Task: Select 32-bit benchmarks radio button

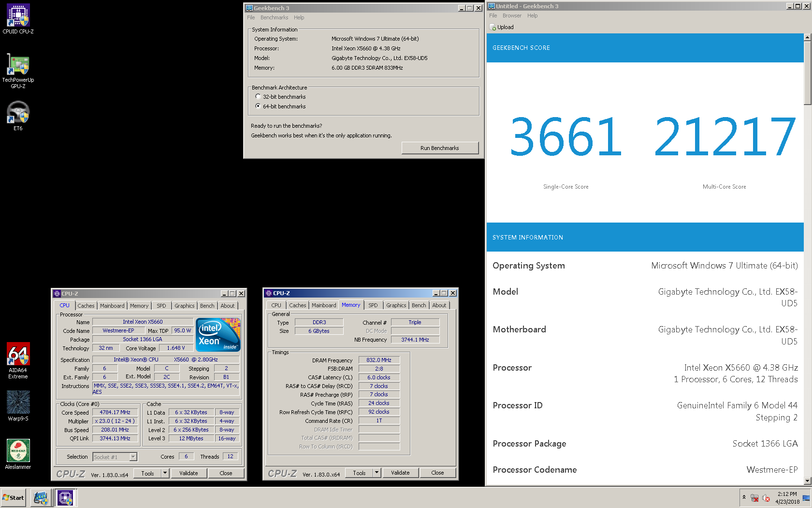Action: 258,97
